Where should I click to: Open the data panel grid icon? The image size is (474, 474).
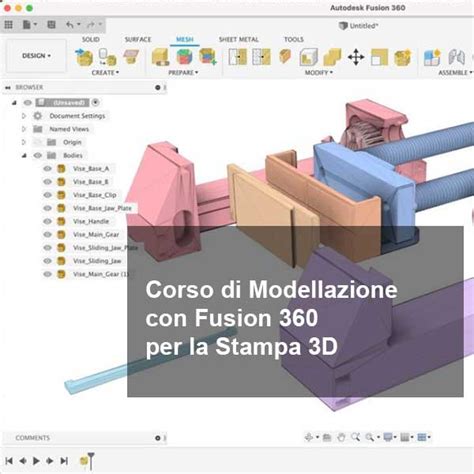point(8,25)
